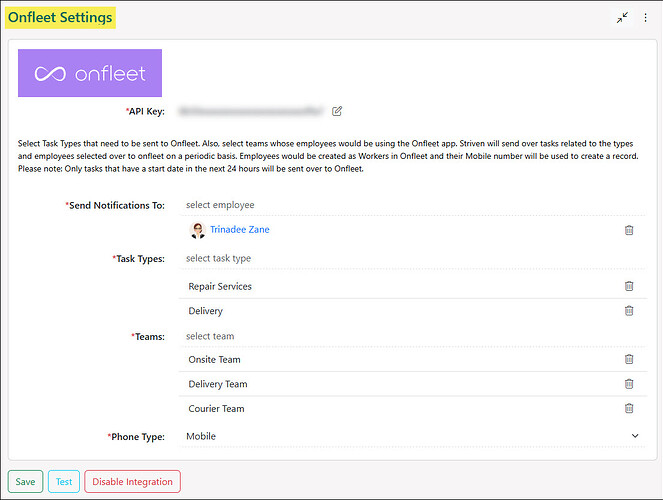Image resolution: width=663 pixels, height=500 pixels.
Task: Click the Phone Type label
Action: pos(136,437)
